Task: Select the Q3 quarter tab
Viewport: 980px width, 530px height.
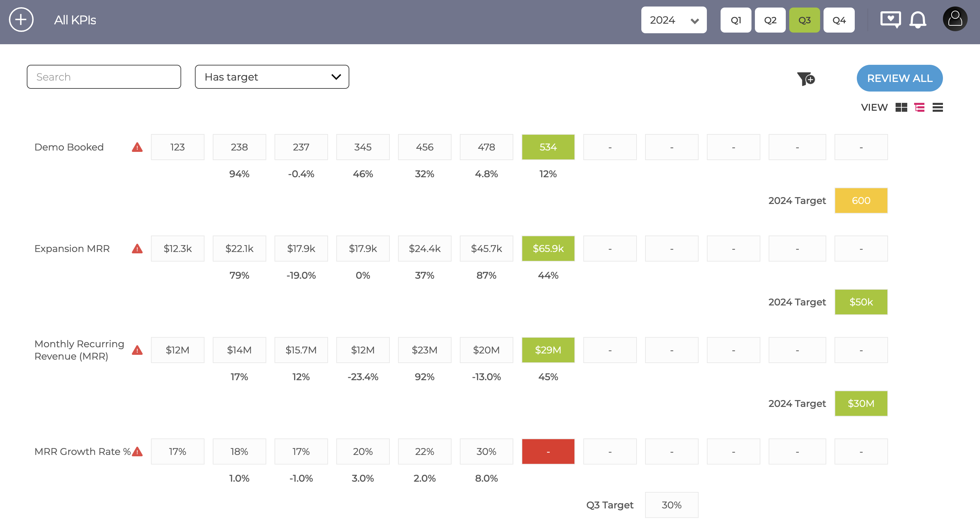Action: tap(804, 20)
